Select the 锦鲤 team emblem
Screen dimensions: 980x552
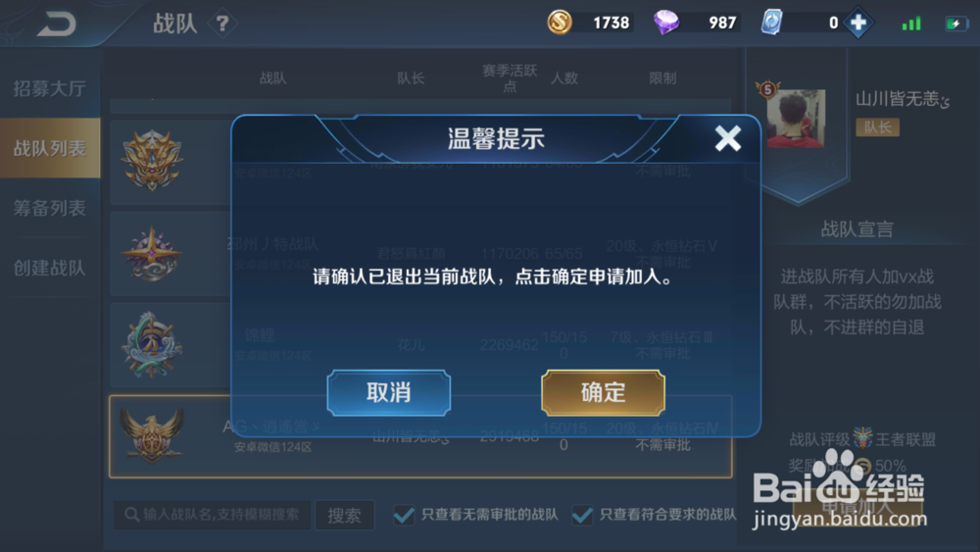click(152, 345)
